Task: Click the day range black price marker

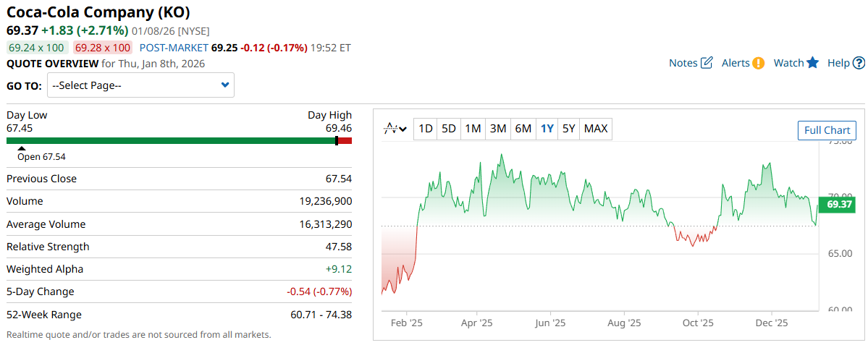Action: tap(337, 140)
